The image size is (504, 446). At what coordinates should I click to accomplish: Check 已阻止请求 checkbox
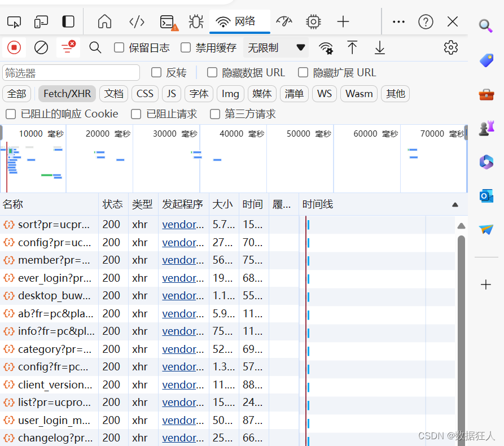pyautogui.click(x=136, y=114)
